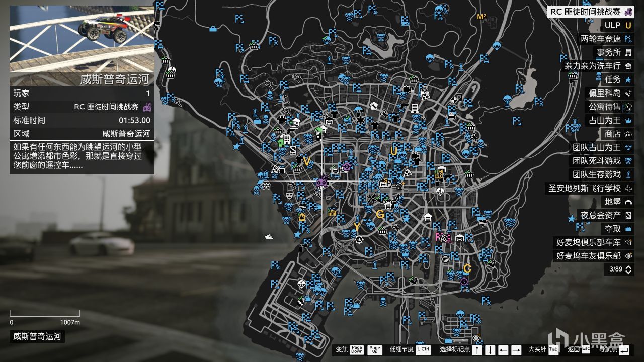Screen dimensions: 644x362
Task: Click the yellow C marker on the map
Action: [467, 268]
